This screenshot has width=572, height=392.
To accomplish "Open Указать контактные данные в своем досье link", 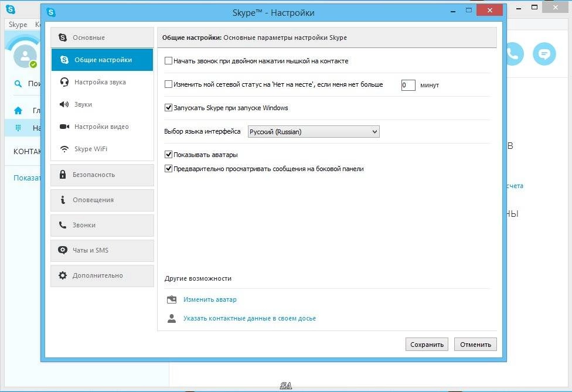I will pos(250,318).
